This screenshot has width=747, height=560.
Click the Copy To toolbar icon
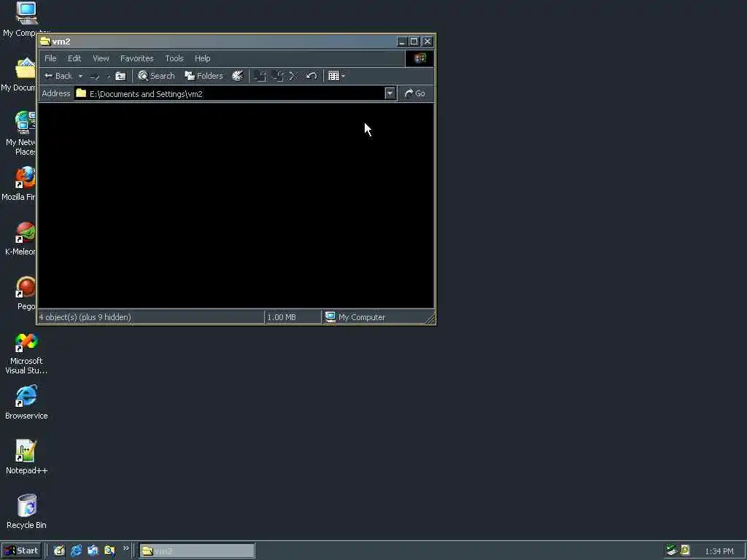278,76
